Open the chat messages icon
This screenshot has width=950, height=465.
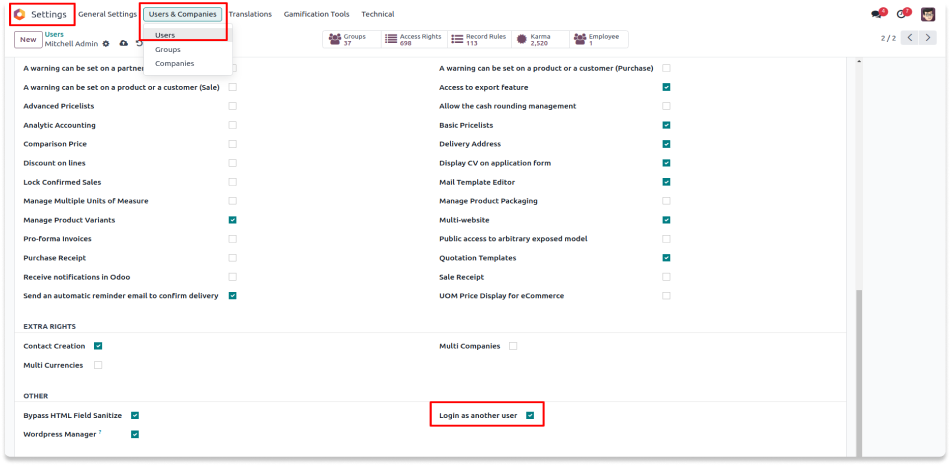pyautogui.click(x=877, y=14)
